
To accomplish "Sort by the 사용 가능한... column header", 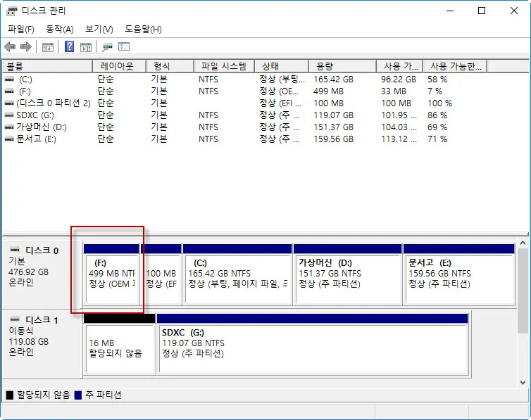I will coord(455,66).
